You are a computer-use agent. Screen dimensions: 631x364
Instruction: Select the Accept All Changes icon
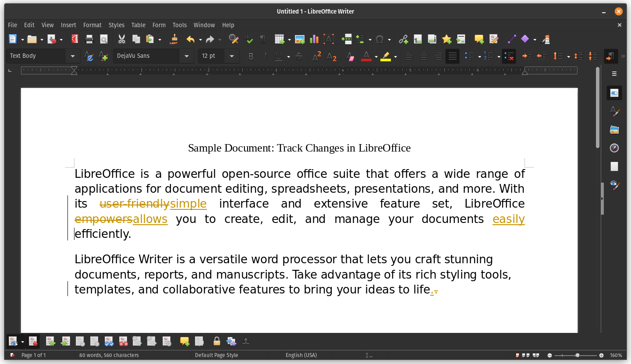[x=108, y=341]
